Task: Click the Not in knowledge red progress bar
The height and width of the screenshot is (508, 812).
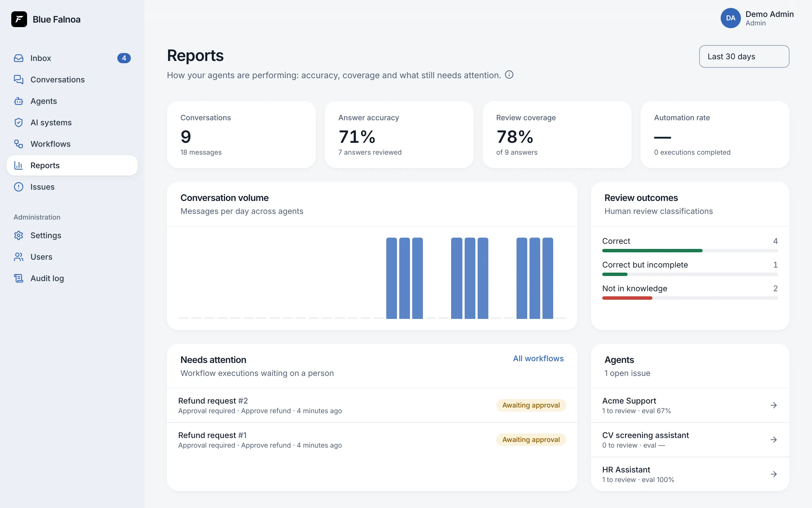Action: (x=627, y=298)
